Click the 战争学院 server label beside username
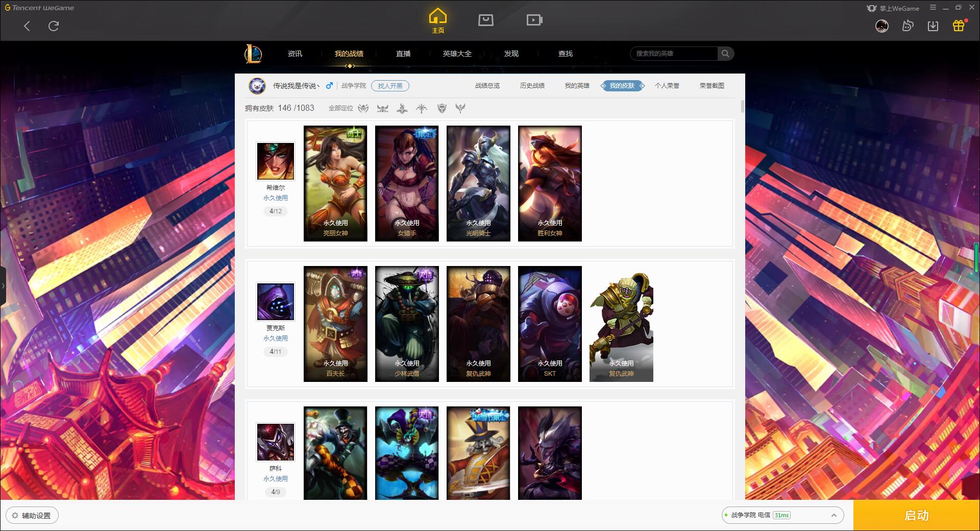This screenshot has width=980, height=531. pos(354,86)
